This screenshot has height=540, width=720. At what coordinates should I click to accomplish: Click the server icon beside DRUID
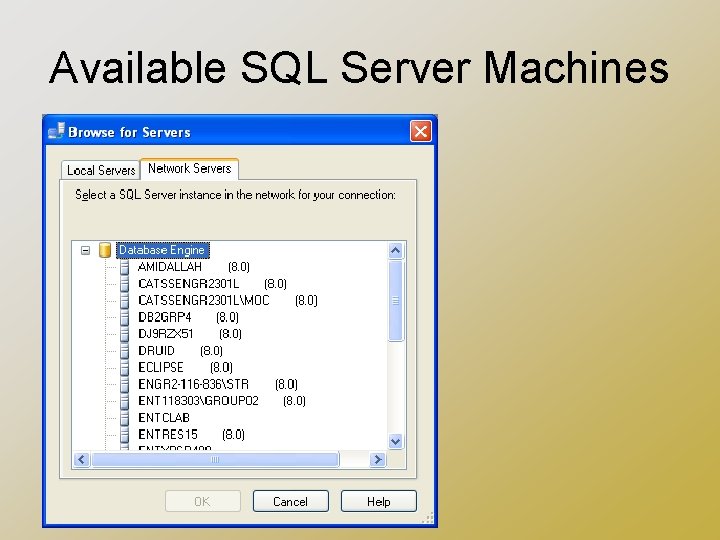(x=124, y=351)
